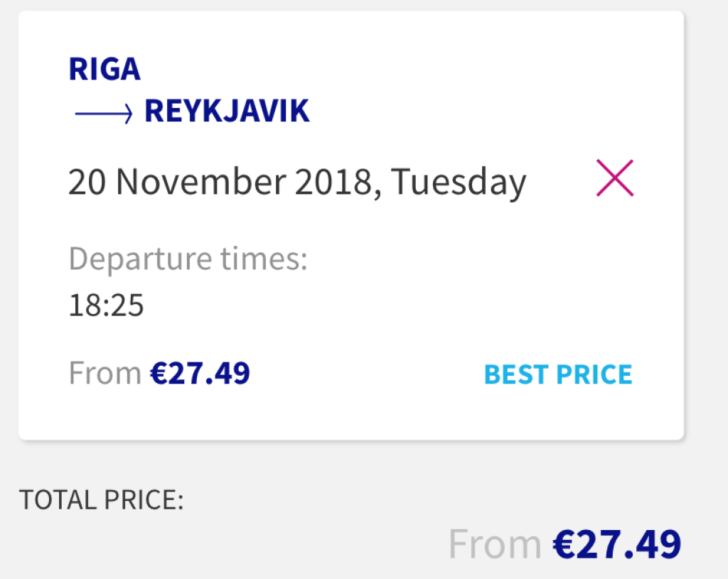
Task: Click the €27.49 fare inside the card
Action: tap(200, 374)
